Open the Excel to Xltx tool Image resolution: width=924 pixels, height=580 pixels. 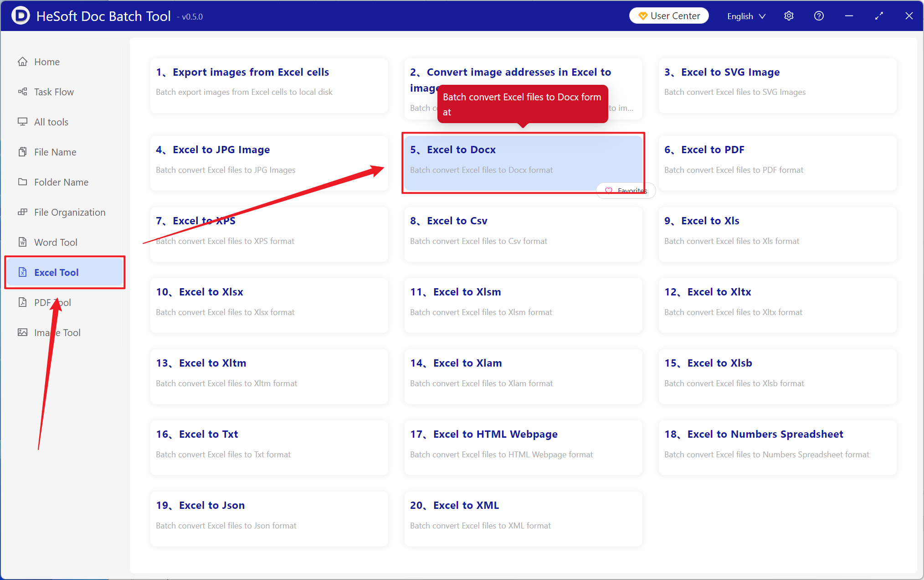(777, 306)
